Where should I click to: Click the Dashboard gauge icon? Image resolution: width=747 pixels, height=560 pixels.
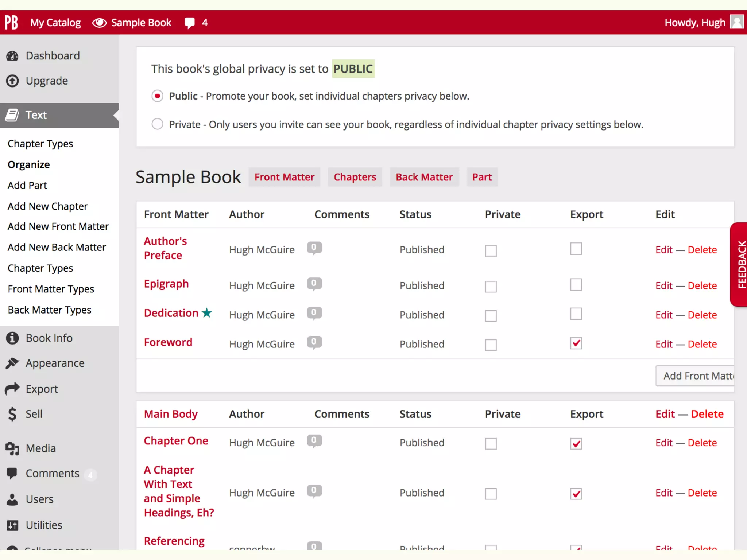(12, 56)
